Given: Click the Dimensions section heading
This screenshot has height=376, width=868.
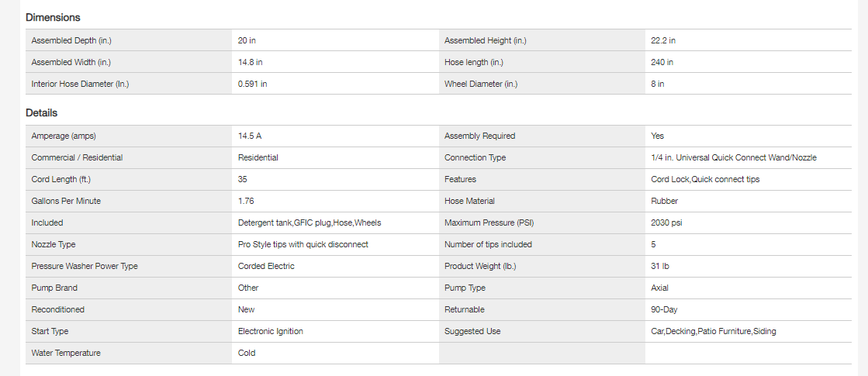Looking at the screenshot, I should point(53,18).
